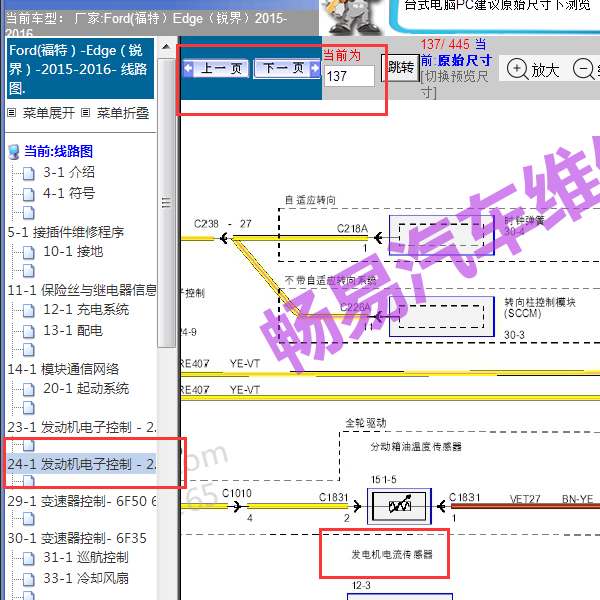Click the 137/ 445 page counter
The height and width of the screenshot is (600, 600).
pyautogui.click(x=445, y=44)
